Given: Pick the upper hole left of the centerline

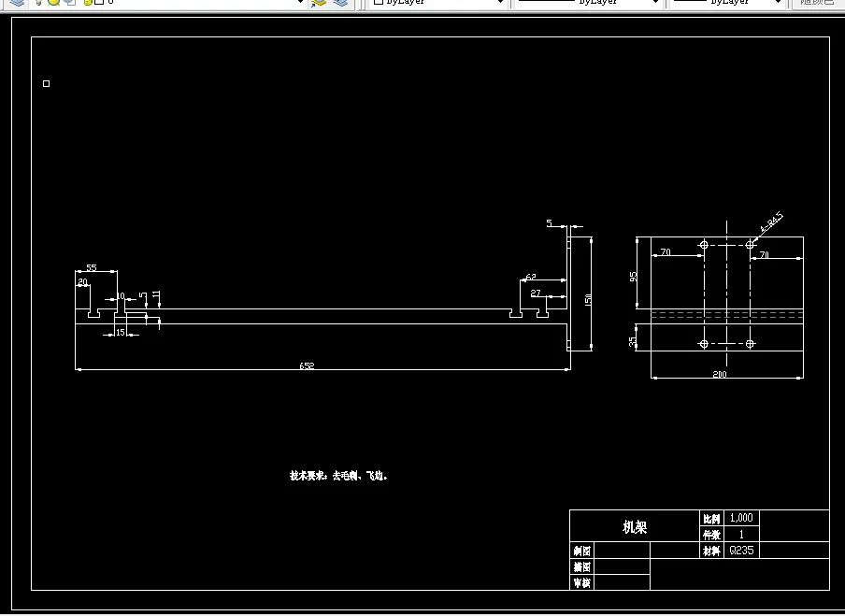Looking at the screenshot, I should 703,245.
